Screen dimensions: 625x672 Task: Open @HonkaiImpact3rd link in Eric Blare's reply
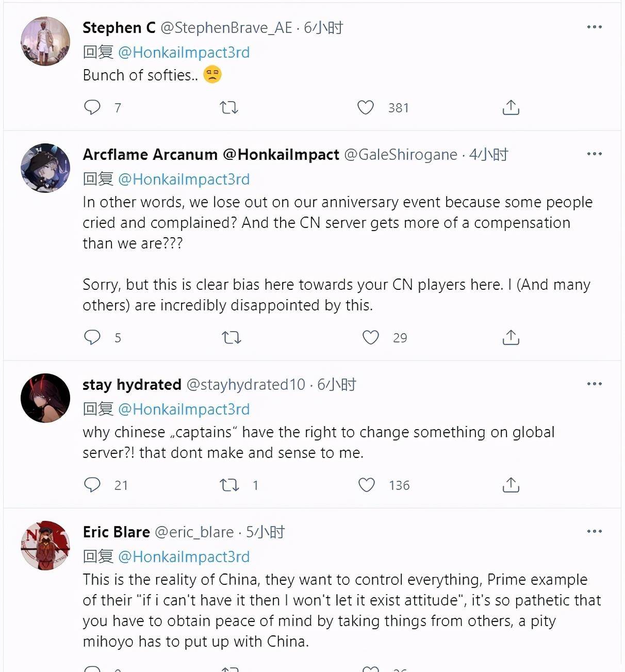click(184, 556)
